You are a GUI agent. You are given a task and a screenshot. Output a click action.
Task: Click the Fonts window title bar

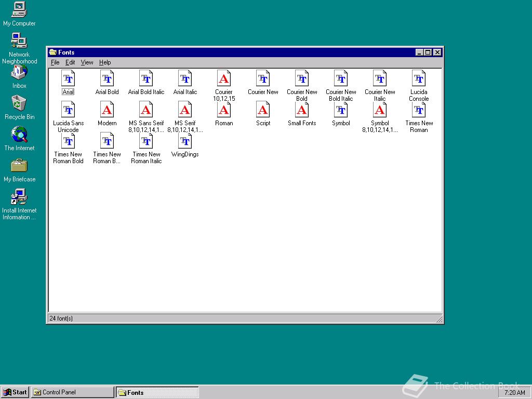tap(245, 52)
